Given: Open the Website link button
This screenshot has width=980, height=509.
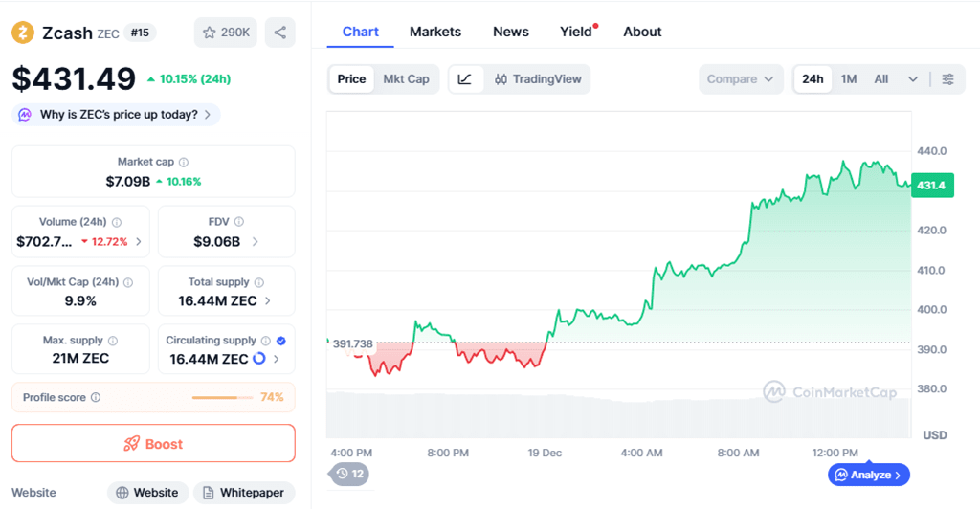Looking at the screenshot, I should pos(147,493).
